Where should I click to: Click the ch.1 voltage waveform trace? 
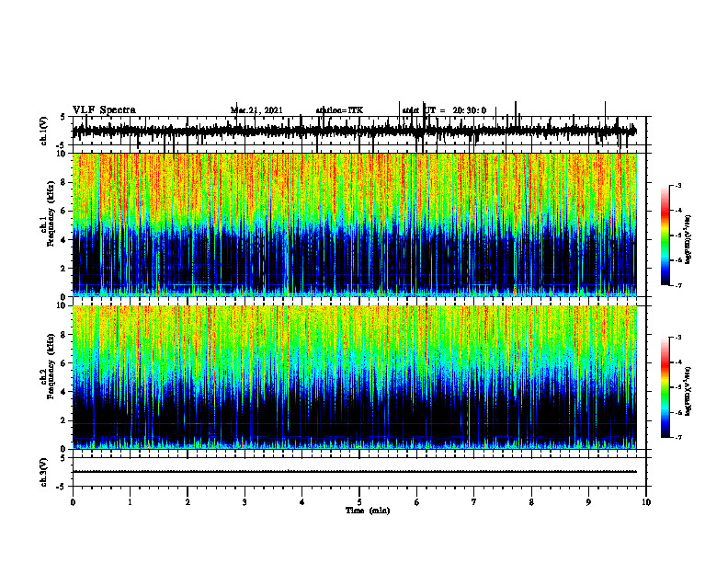[354, 131]
